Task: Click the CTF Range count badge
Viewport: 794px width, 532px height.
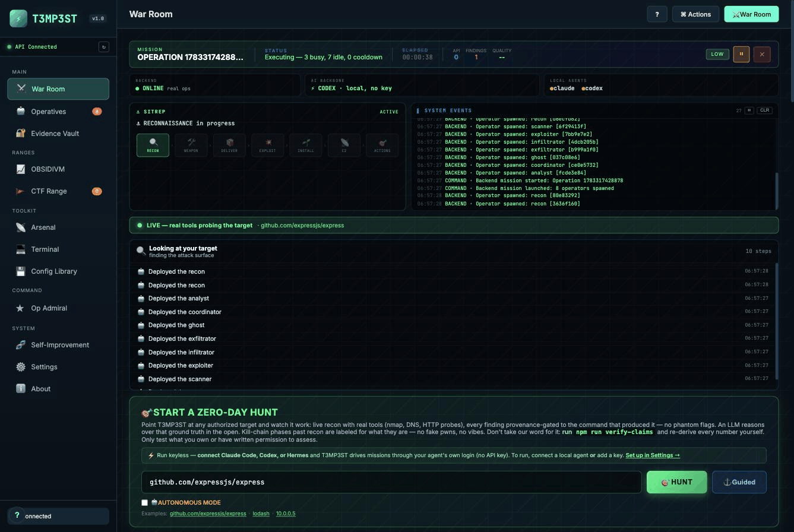Action: 97,191
